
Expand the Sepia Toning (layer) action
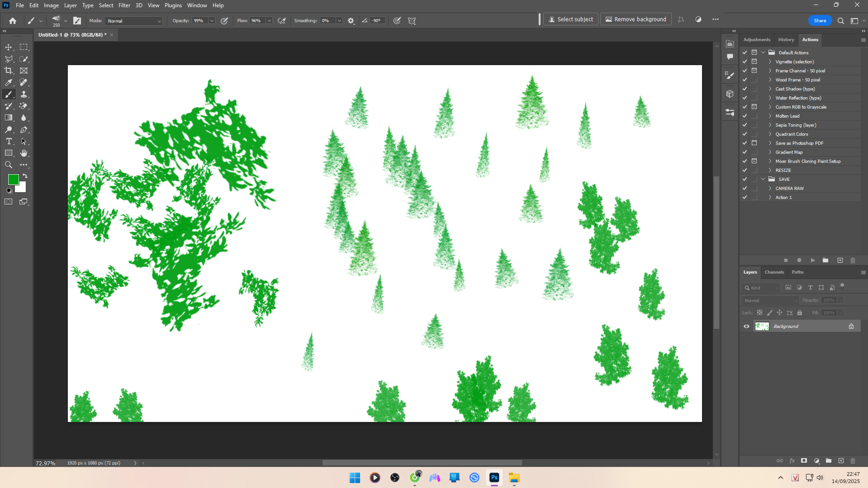770,125
